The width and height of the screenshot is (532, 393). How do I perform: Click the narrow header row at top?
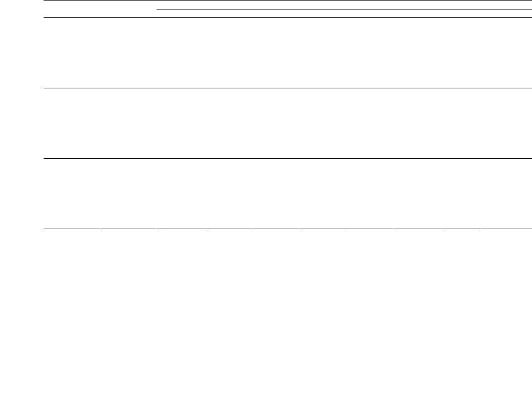(x=288, y=9)
